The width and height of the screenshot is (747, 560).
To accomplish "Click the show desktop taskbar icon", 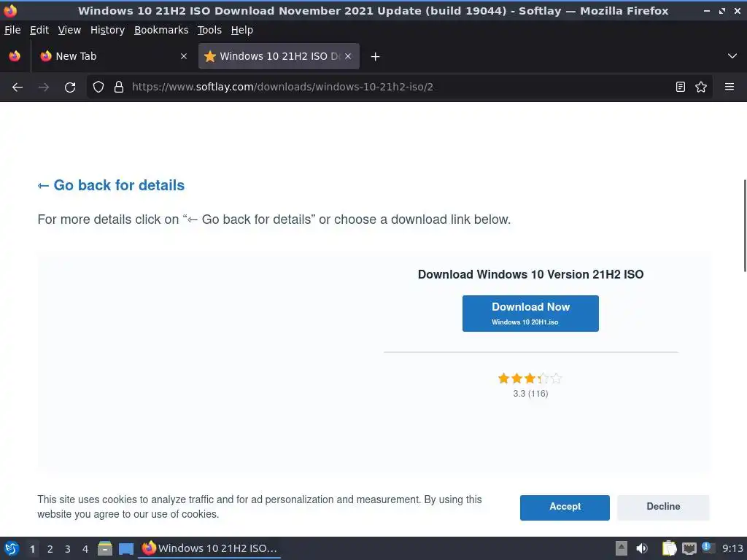I will [125, 548].
